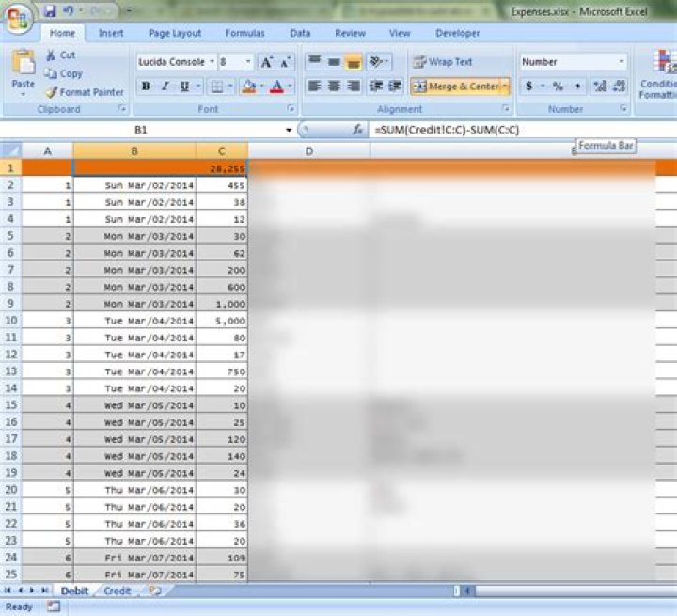The width and height of the screenshot is (677, 616).
Task: Switch to the Page Layout tab
Action: (x=175, y=33)
